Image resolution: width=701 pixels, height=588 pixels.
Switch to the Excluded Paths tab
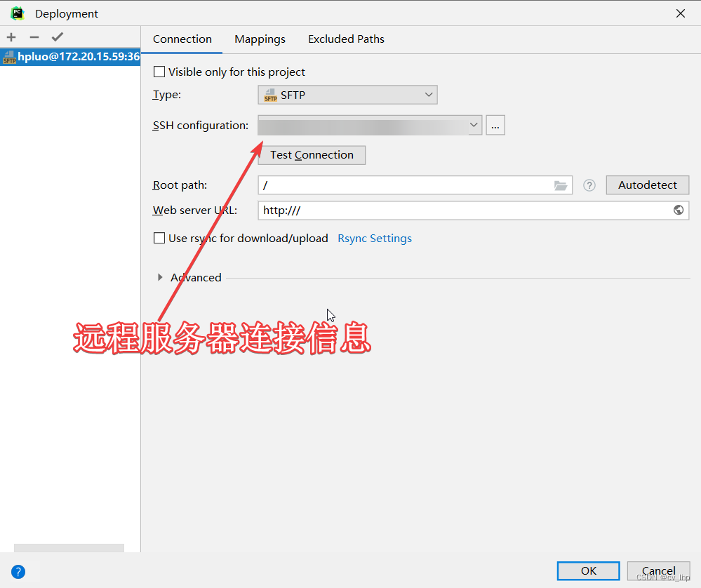pyautogui.click(x=345, y=39)
